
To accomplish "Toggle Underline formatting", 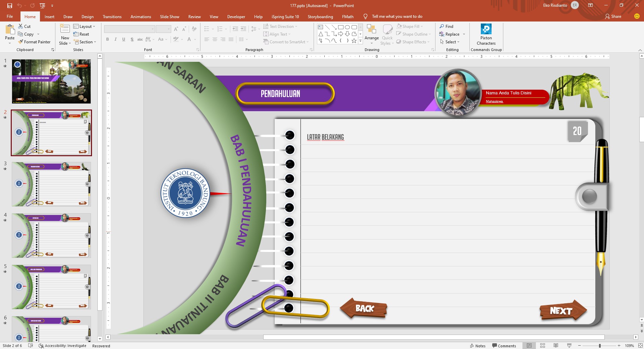I will coord(124,39).
